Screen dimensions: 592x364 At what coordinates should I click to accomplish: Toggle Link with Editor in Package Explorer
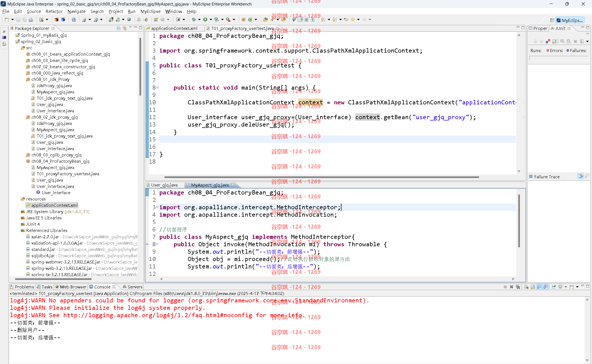pos(125,28)
